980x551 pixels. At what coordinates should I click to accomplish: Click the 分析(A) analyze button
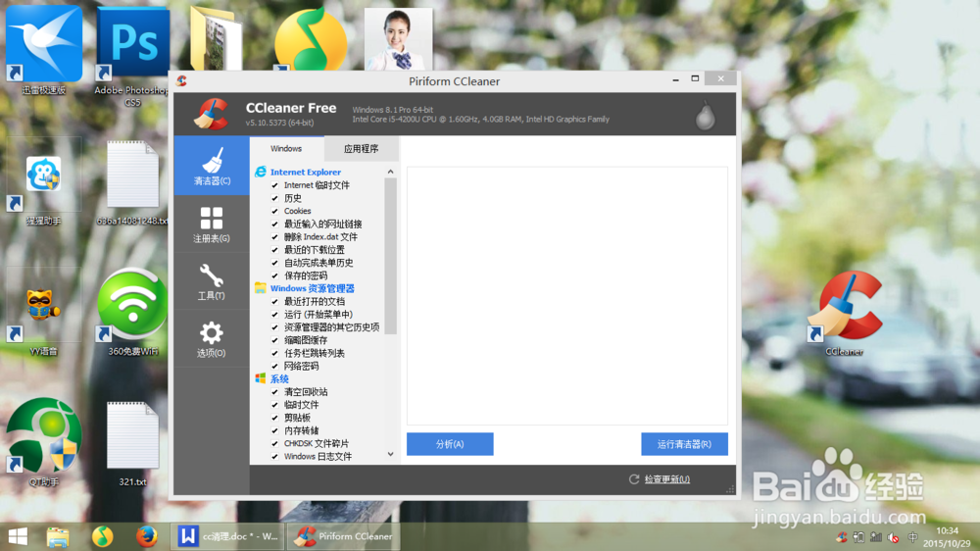tap(450, 444)
